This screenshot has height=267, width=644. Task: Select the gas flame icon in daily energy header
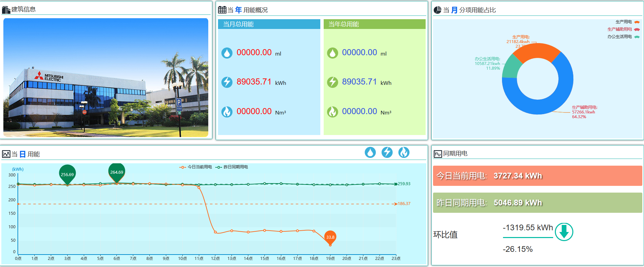pos(404,153)
